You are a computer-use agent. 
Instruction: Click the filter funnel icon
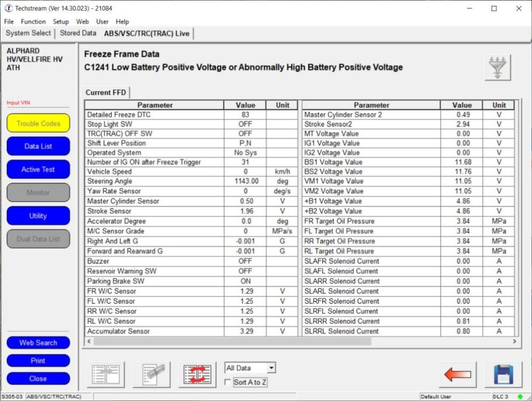pos(497,67)
